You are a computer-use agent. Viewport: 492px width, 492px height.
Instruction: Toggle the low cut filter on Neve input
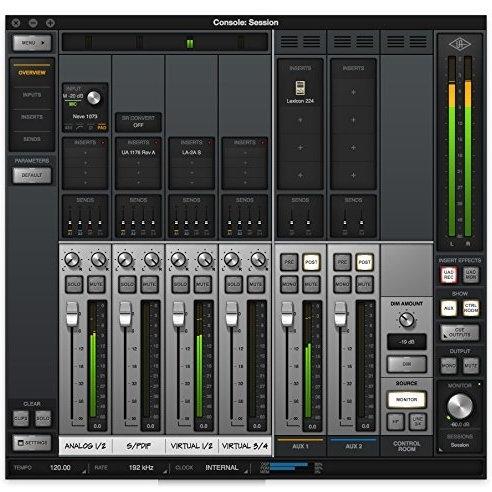coord(79,128)
